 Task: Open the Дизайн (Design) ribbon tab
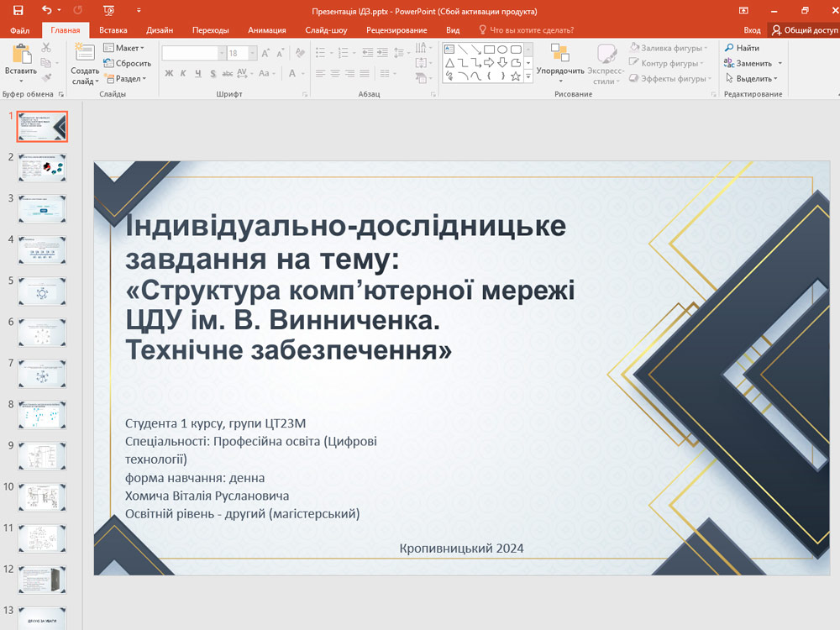point(160,30)
